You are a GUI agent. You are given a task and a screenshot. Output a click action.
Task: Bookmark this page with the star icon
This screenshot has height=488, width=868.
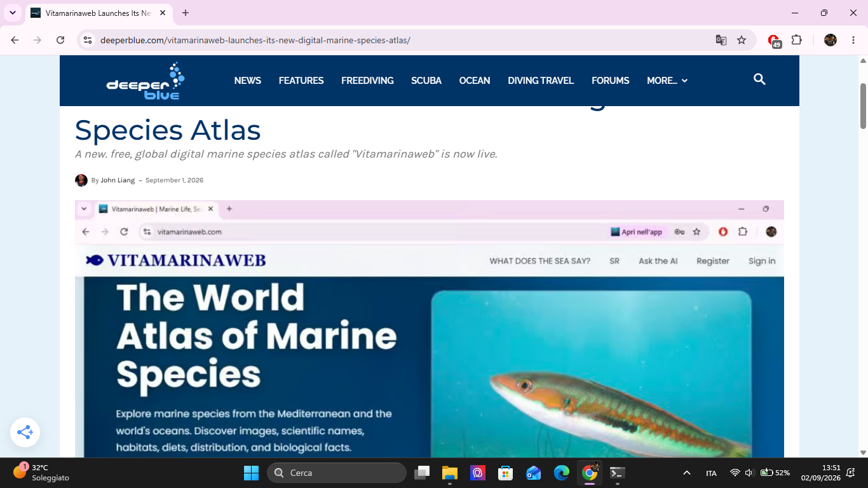pos(742,40)
